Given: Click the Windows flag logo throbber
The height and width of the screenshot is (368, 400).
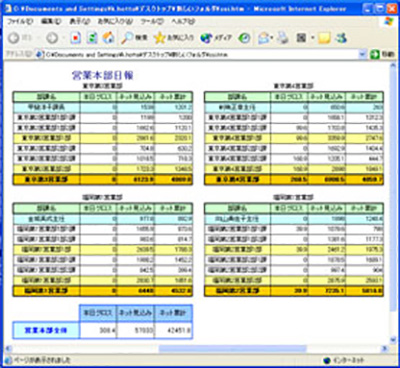Looking at the screenshot, I should click(389, 21).
